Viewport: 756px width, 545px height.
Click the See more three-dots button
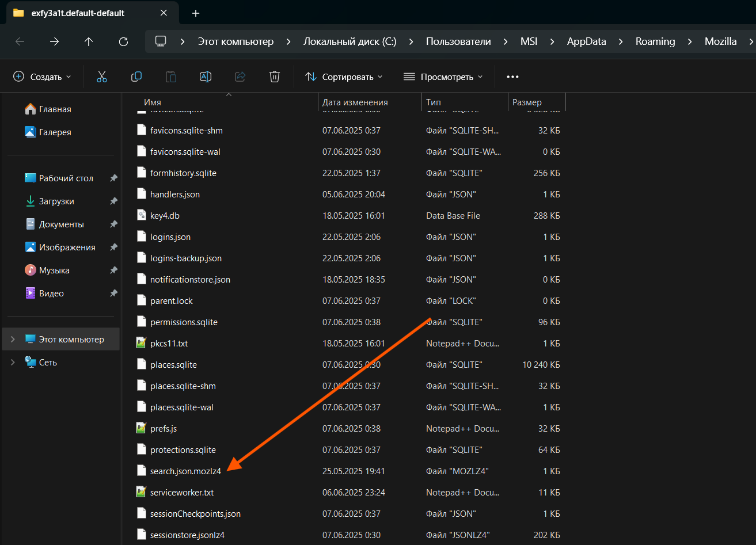tap(512, 77)
